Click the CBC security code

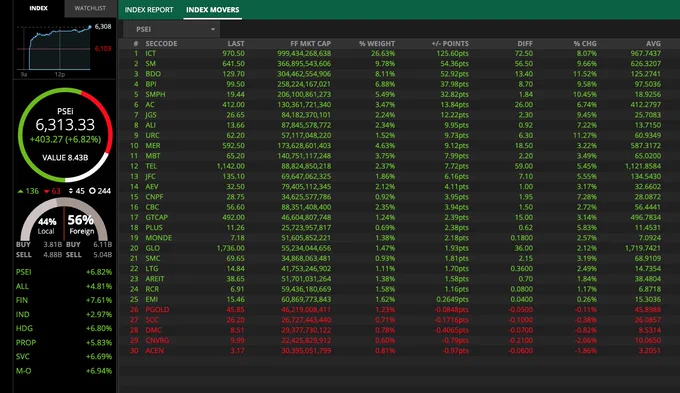tap(152, 207)
